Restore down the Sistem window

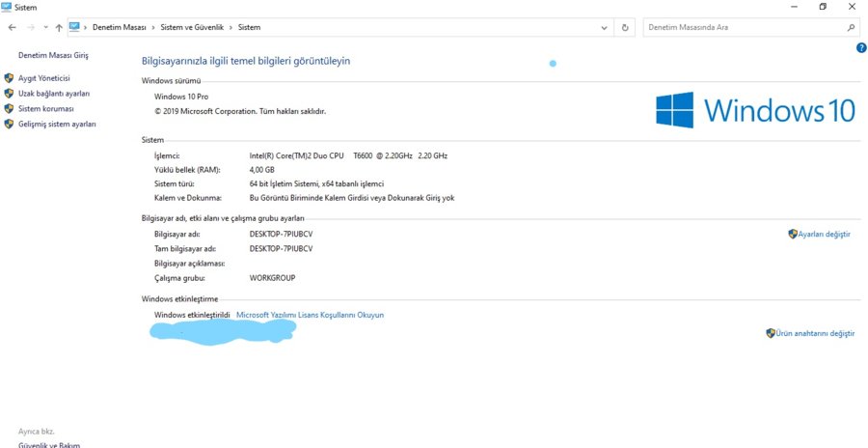pos(824,7)
